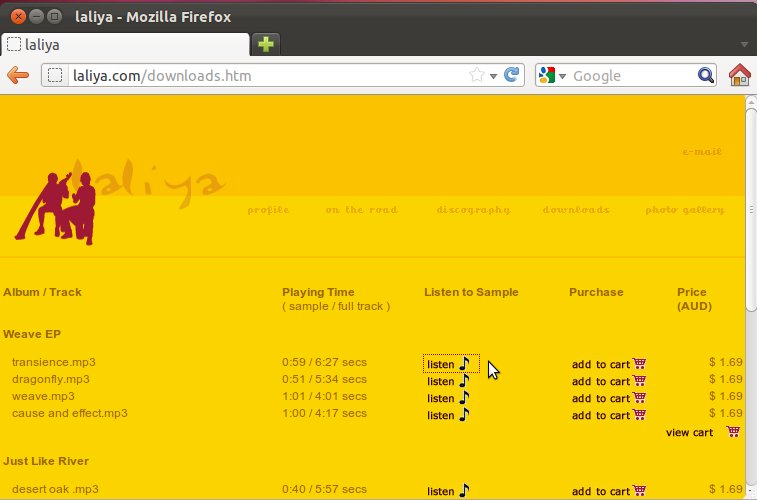Open a new tab with the green plus
757x500 pixels.
[266, 44]
